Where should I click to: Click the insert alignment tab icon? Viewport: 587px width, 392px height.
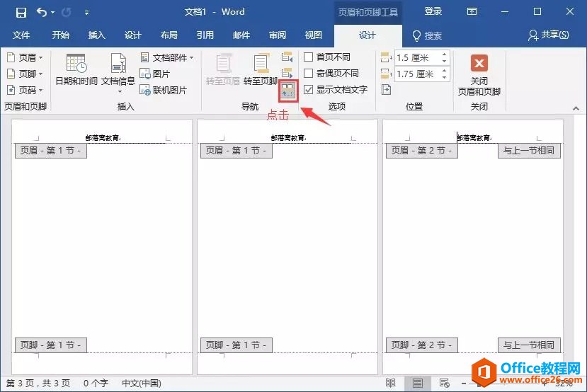click(x=387, y=90)
